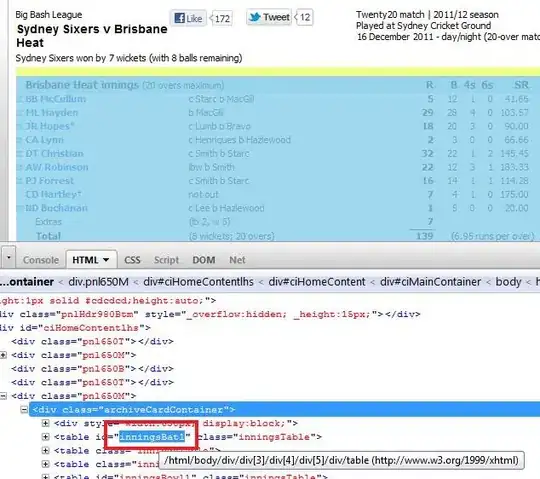Screen dimensions: 540x479
Task: Expand the inningsBat1 table node
Action: pos(45,437)
